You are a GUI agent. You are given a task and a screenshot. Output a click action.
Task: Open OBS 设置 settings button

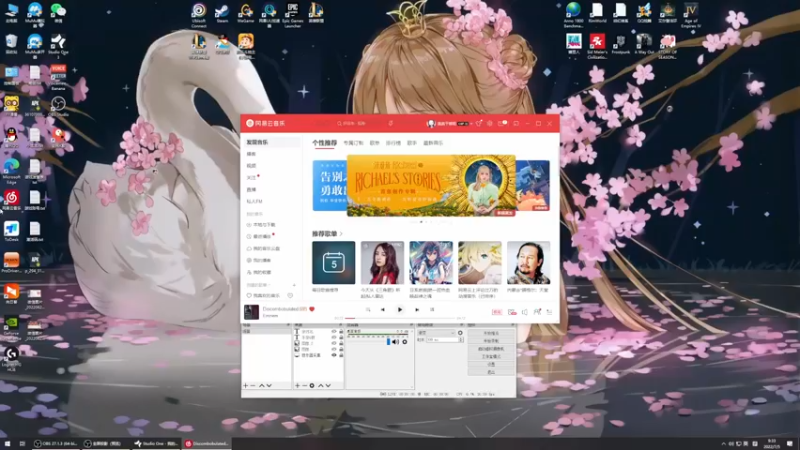coord(491,365)
